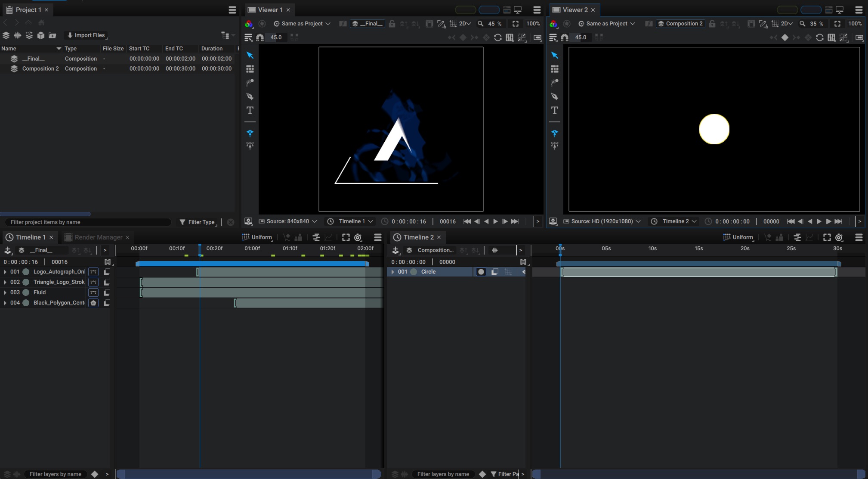868x479 pixels.
Task: Select the Pen tool in Viewer 1
Action: tap(250, 96)
